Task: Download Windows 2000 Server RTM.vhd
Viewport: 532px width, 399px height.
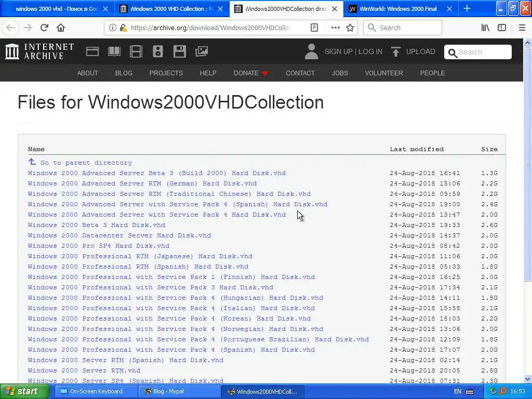Action: (84, 370)
